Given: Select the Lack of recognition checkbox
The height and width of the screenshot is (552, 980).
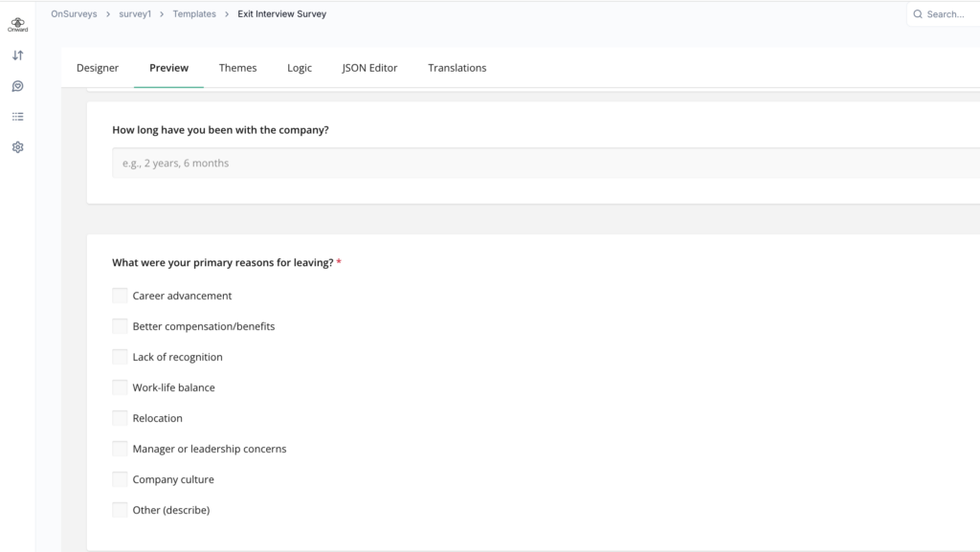Looking at the screenshot, I should pyautogui.click(x=120, y=357).
